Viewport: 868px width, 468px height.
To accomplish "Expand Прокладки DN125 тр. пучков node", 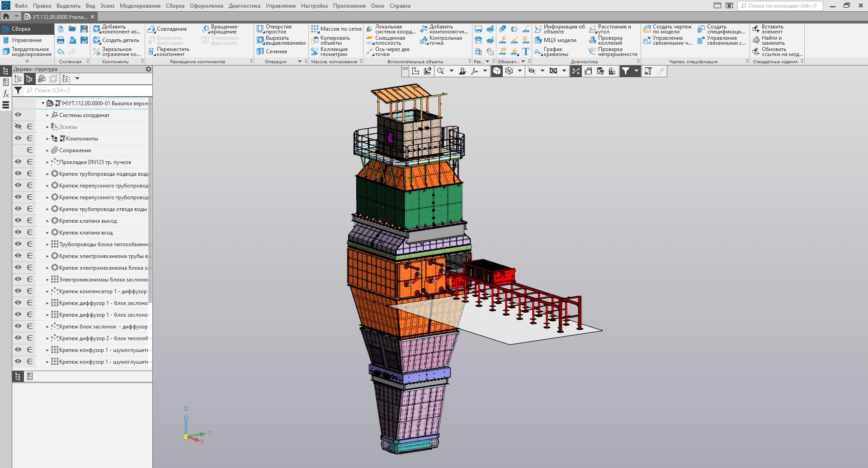I will point(47,162).
